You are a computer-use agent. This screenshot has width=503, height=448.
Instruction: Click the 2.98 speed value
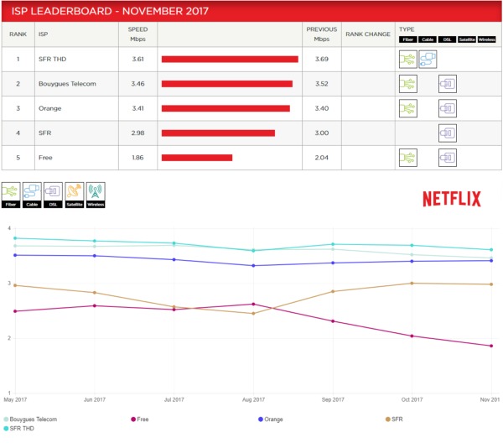pos(138,133)
